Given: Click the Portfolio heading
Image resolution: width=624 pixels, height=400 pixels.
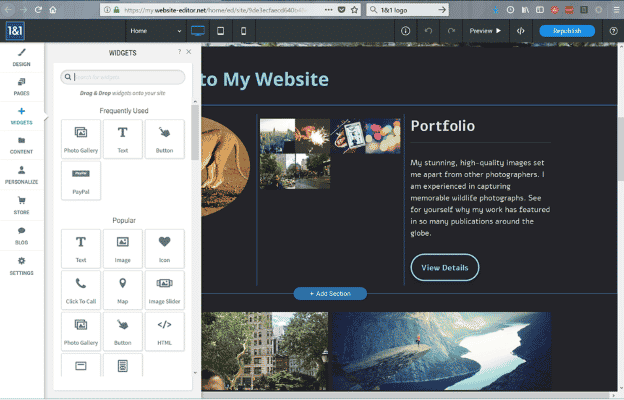Looking at the screenshot, I should (443, 126).
